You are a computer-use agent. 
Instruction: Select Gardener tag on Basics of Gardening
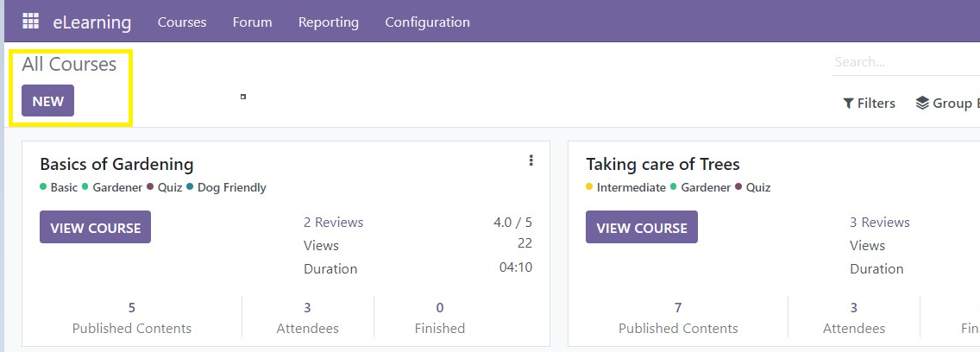point(112,187)
